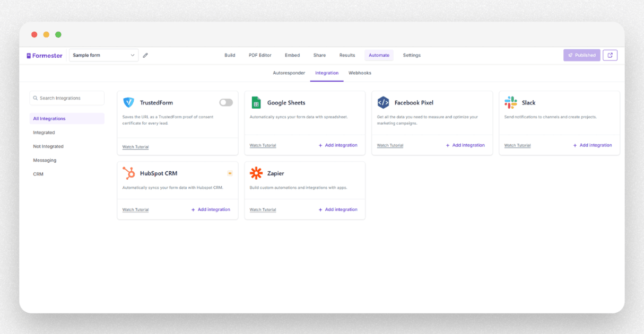This screenshot has width=644, height=334.
Task: Click the HubSpot CRM logo icon
Action: tap(128, 173)
